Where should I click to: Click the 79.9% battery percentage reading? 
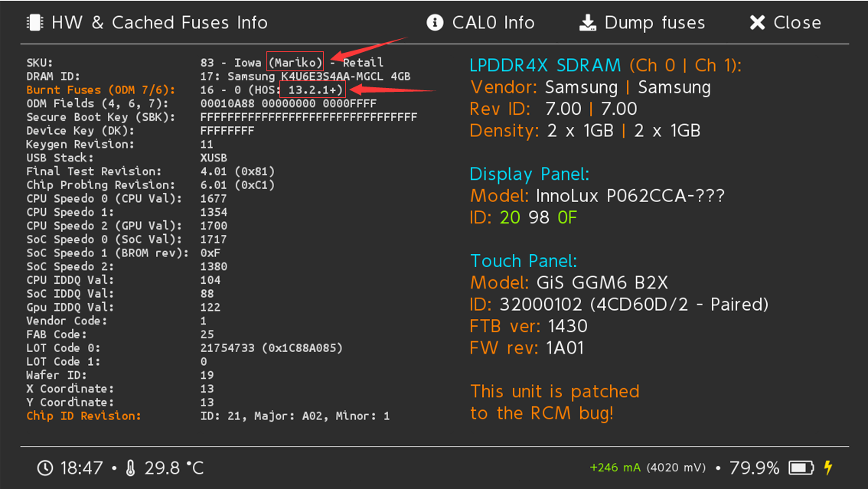753,468
